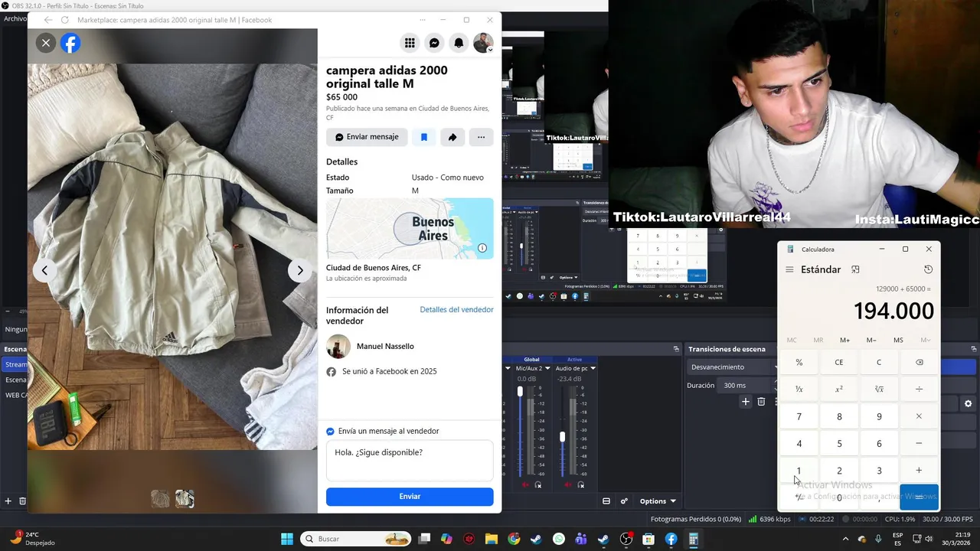Select the first photo thumbnail below the image
This screenshot has width=980, height=551.
point(160,499)
